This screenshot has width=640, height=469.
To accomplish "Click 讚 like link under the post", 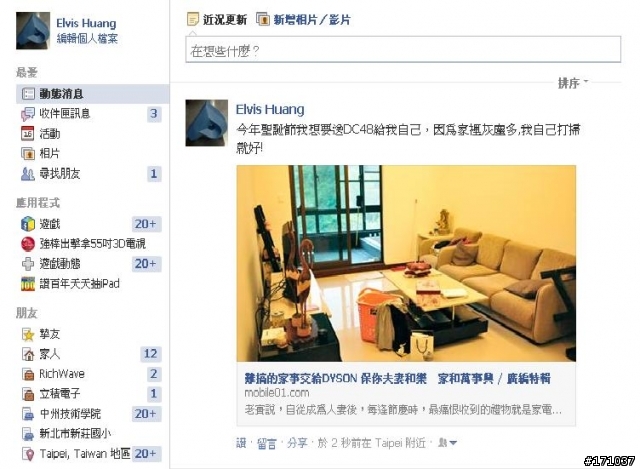I will point(241,443).
